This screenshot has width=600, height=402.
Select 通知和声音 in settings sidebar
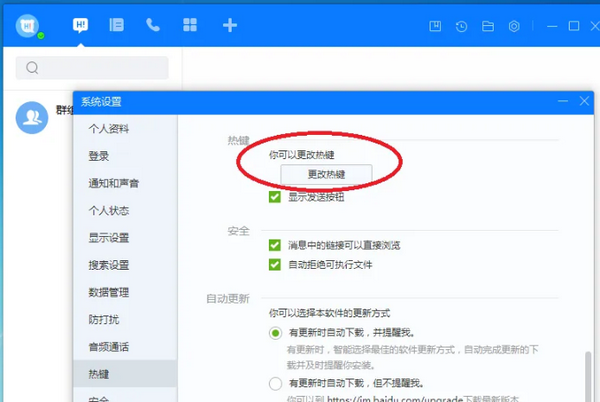click(x=113, y=184)
